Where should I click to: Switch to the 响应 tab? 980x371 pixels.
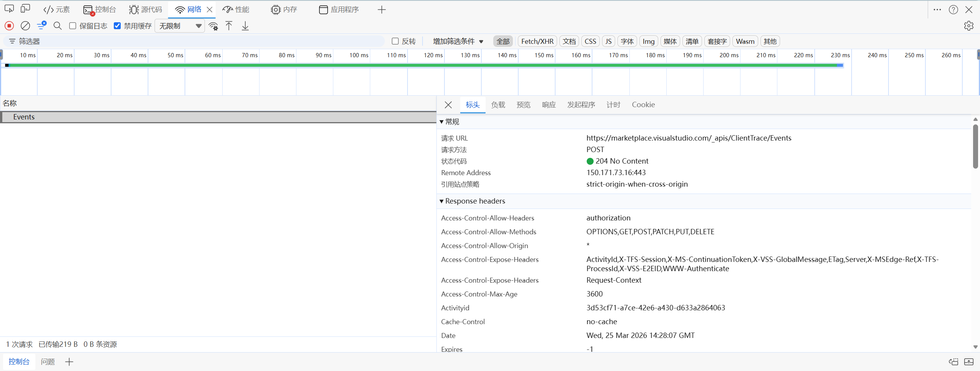click(x=549, y=104)
